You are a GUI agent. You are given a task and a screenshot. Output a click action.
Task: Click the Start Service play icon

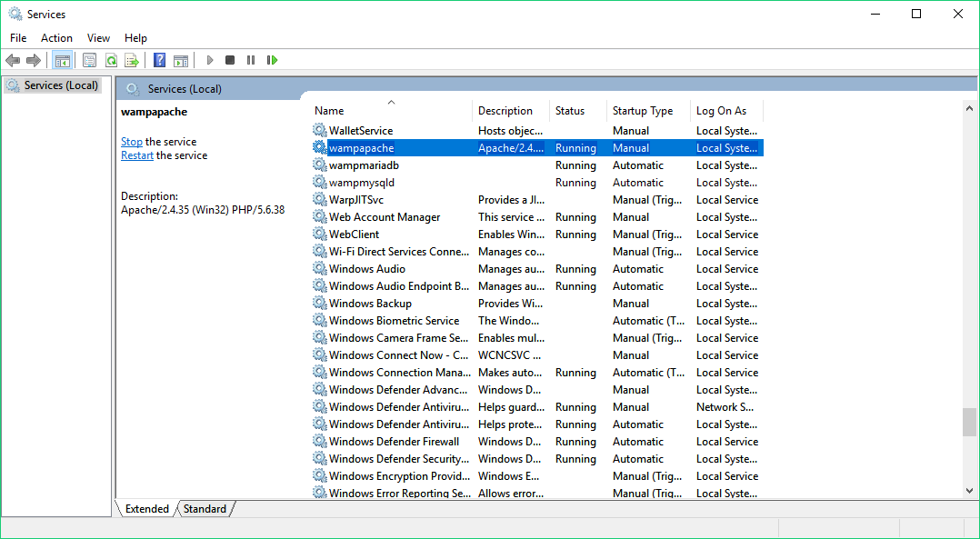pos(210,60)
